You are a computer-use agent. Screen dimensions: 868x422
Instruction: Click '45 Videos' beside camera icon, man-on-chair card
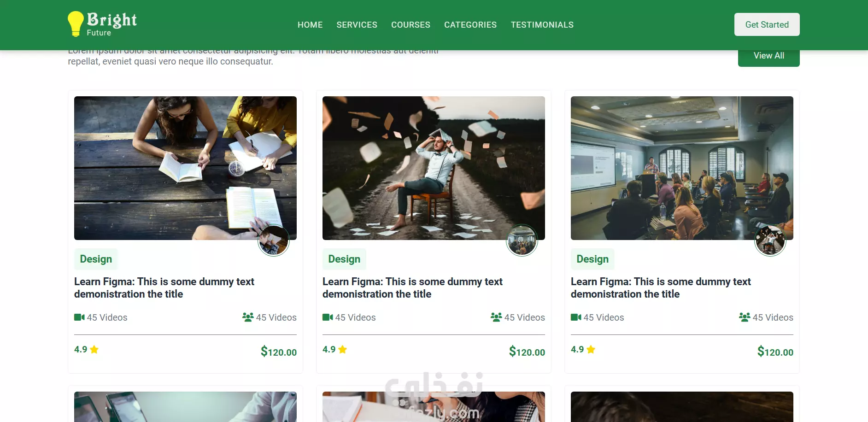click(356, 317)
